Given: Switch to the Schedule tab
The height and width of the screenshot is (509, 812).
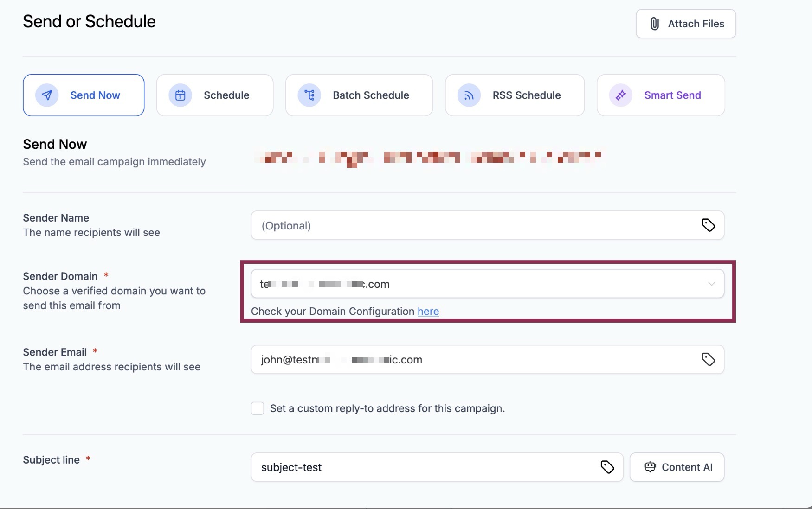Looking at the screenshot, I should click(x=226, y=95).
